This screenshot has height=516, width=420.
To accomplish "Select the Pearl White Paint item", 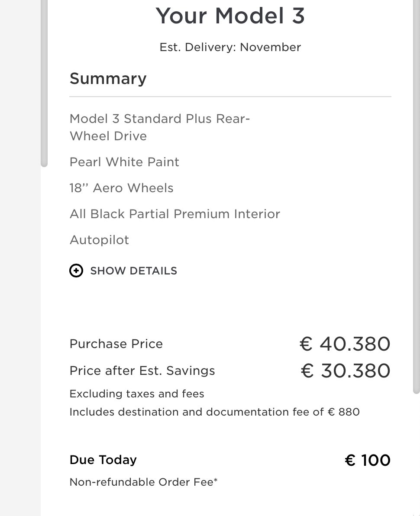I will [x=124, y=162].
